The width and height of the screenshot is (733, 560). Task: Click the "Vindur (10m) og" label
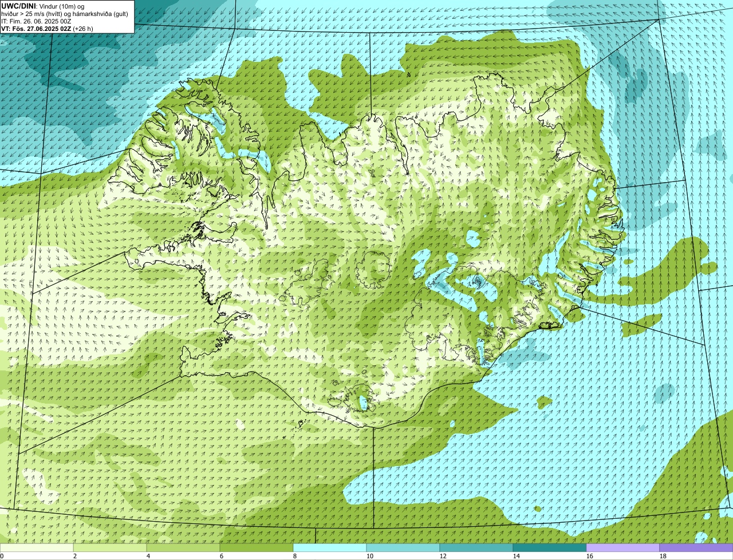click(61, 6)
